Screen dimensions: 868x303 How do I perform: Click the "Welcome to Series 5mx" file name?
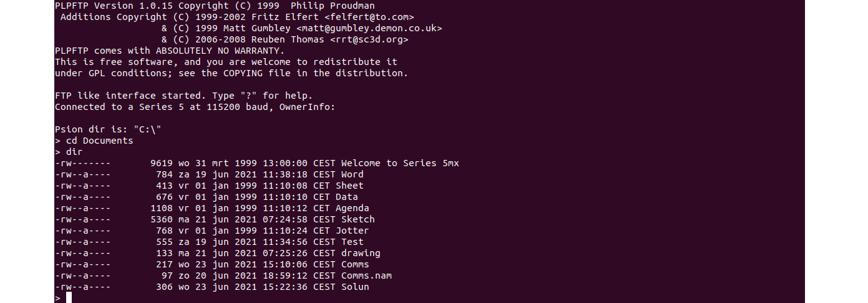pyautogui.click(x=400, y=163)
